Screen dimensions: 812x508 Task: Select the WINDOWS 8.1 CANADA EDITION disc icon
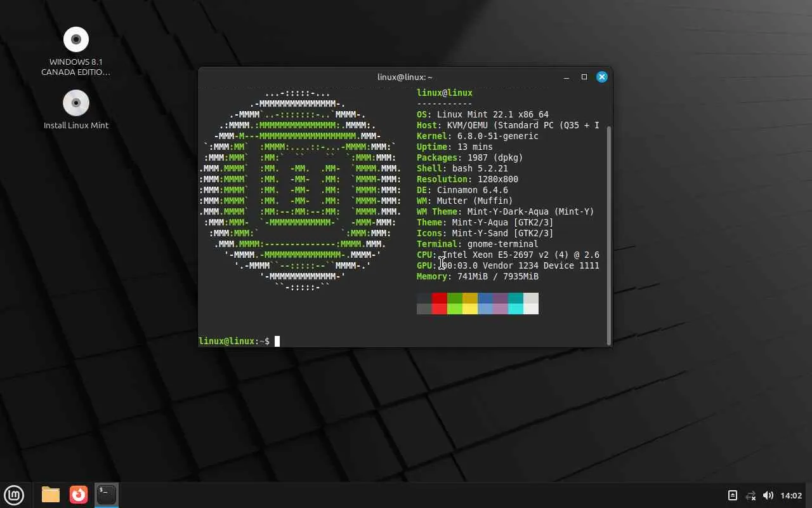(x=76, y=52)
